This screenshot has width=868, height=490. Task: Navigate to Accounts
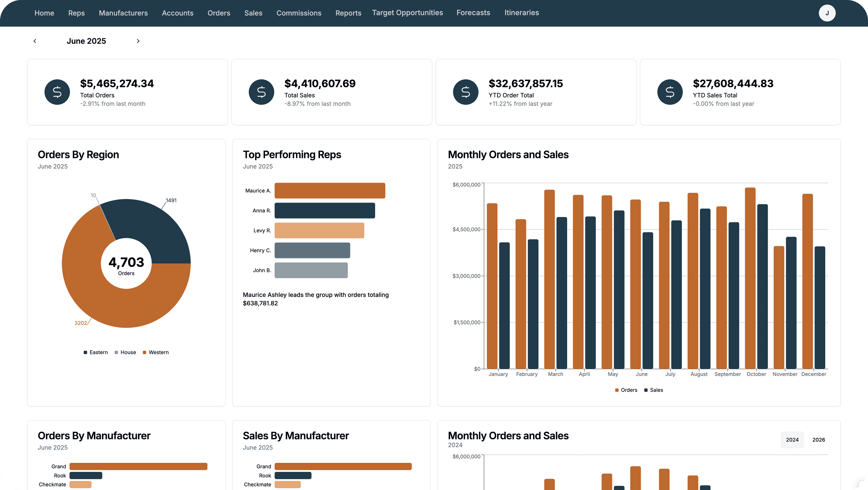(178, 13)
